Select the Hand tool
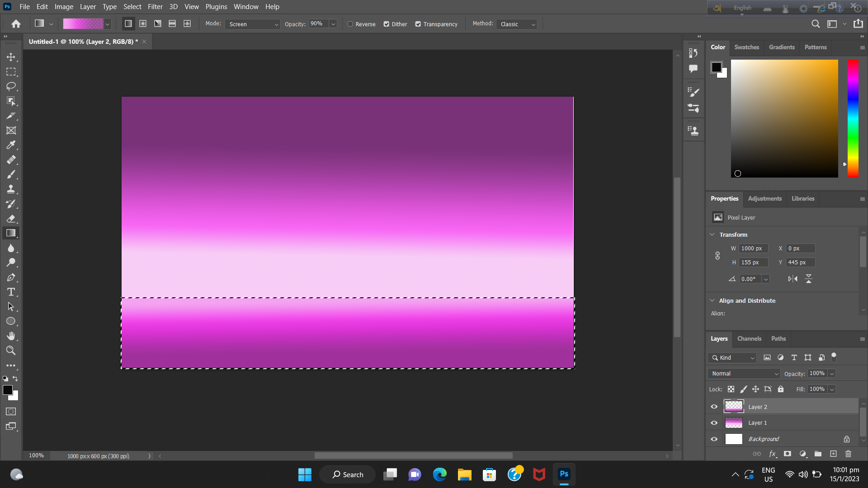868x488 pixels. (11, 336)
